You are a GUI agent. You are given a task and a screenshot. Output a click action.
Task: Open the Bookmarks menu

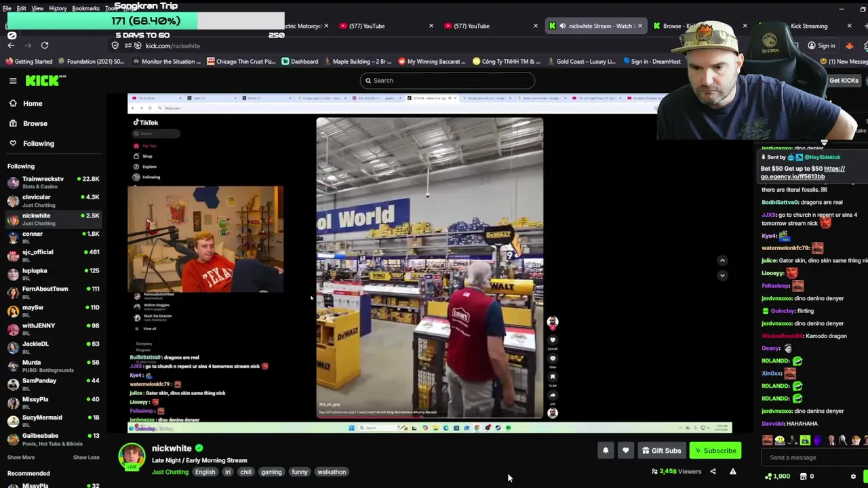85,8
